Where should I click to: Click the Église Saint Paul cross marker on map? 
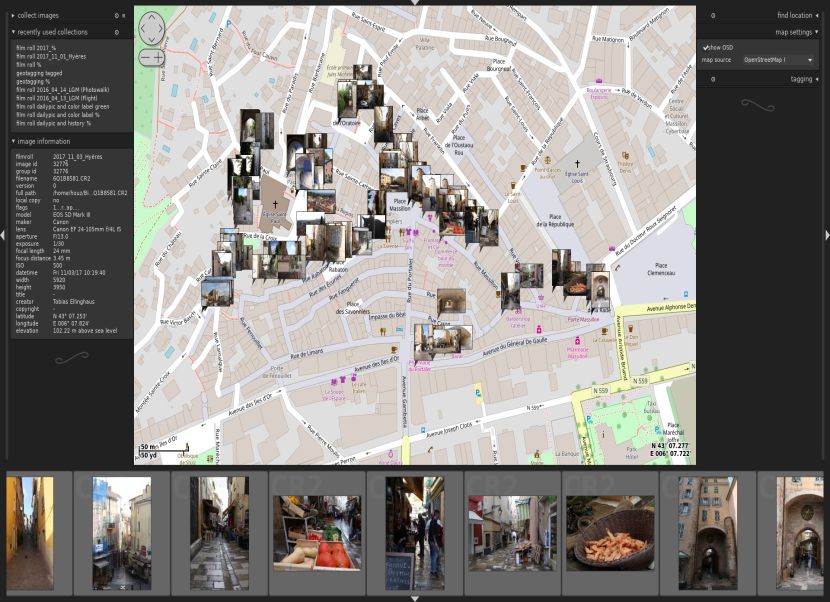[x=275, y=204]
